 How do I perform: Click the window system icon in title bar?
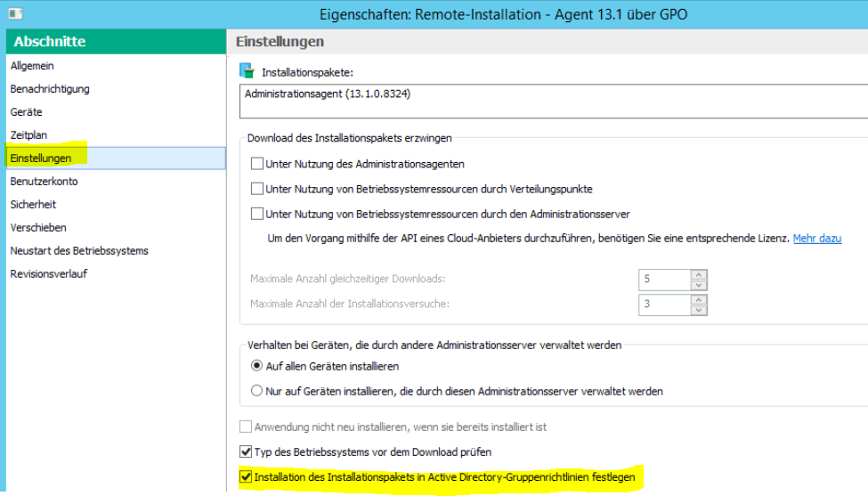pyautogui.click(x=15, y=13)
